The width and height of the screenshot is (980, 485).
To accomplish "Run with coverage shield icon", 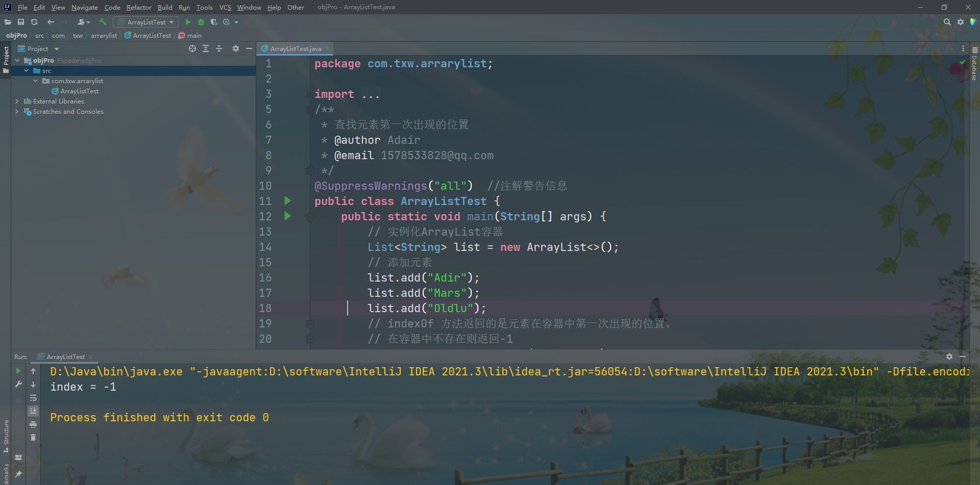I will coord(214,22).
